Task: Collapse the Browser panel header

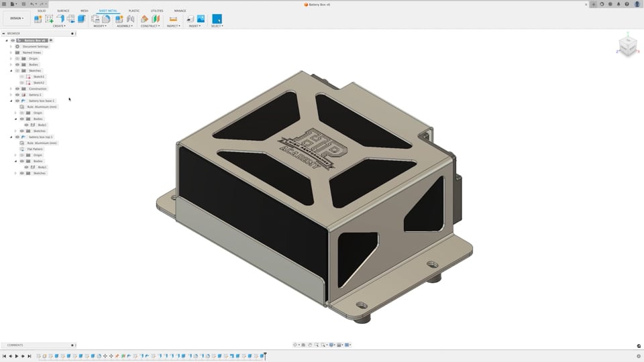Action: pyautogui.click(x=4, y=34)
